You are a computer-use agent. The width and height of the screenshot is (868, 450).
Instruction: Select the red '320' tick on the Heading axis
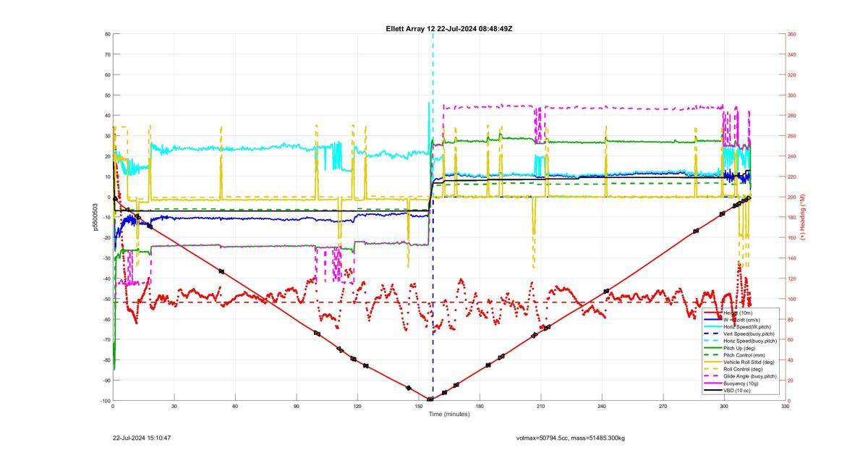click(792, 75)
